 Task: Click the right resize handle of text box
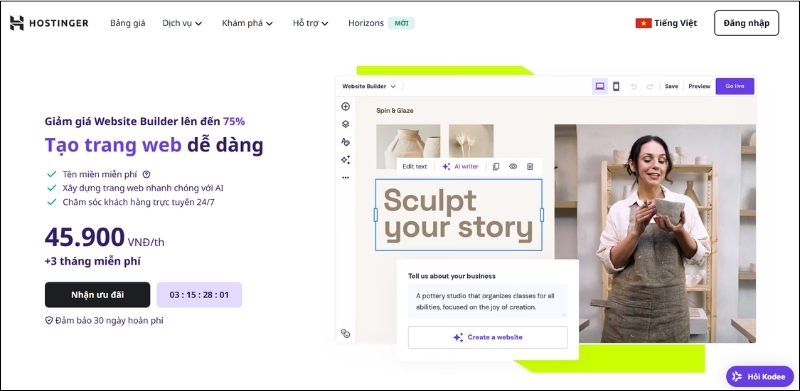point(542,215)
